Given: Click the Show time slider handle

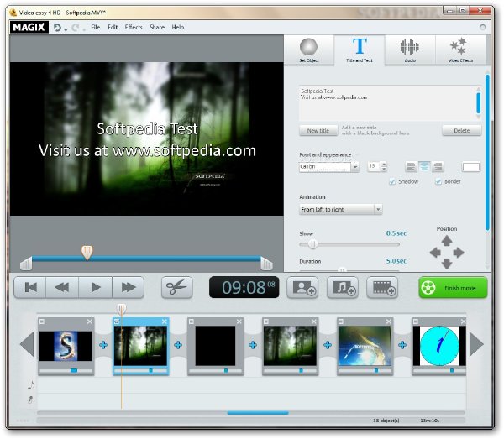Looking at the screenshot, I should tap(312, 244).
